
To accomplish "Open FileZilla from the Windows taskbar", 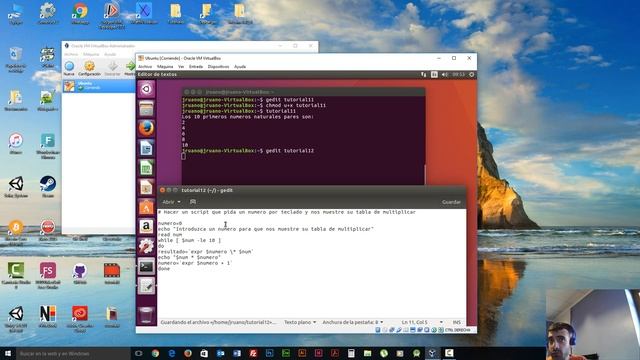I will pyautogui.click(x=253, y=353).
